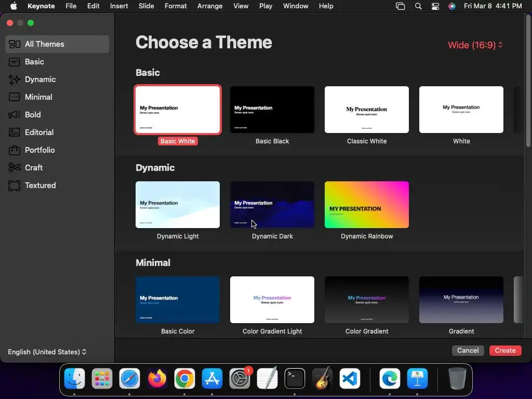Screen dimensions: 532x399
Task: Activate Siri from the menu bar
Action: (x=452, y=6)
